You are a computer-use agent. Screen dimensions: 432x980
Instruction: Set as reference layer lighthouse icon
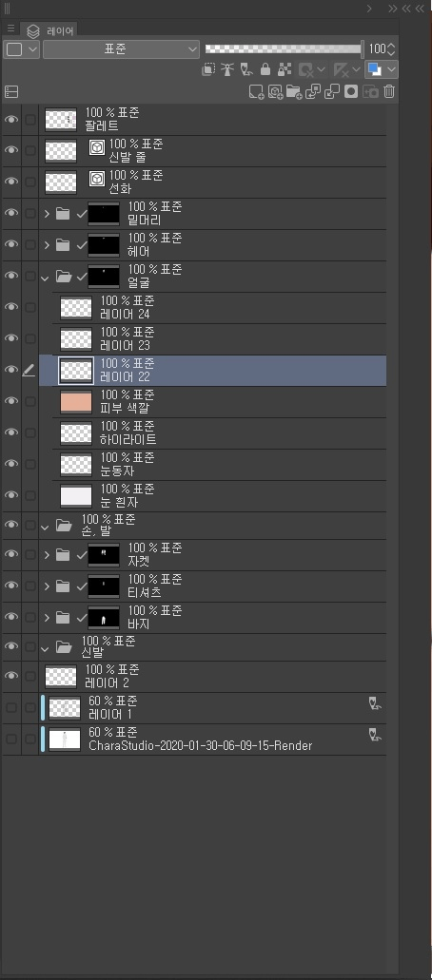(226, 69)
